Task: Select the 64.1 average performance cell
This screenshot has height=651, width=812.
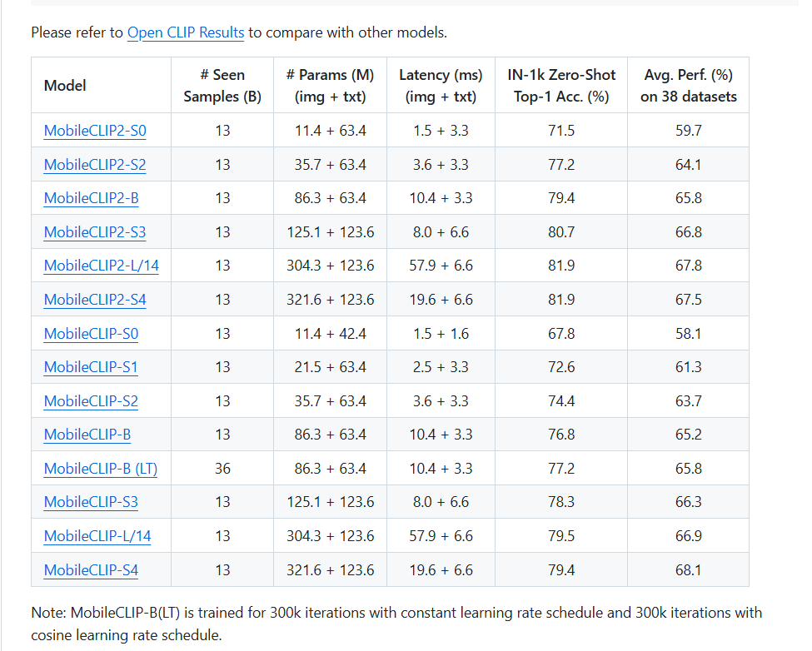Action: [688, 165]
